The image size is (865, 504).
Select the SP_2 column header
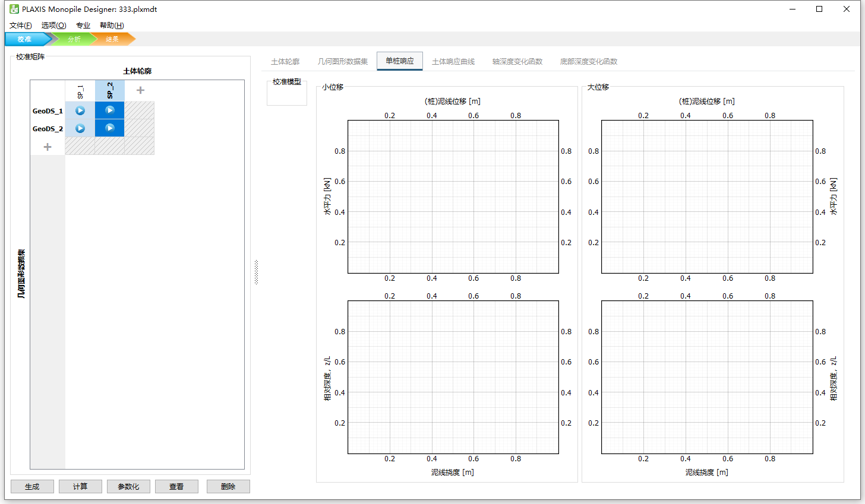pyautogui.click(x=110, y=91)
